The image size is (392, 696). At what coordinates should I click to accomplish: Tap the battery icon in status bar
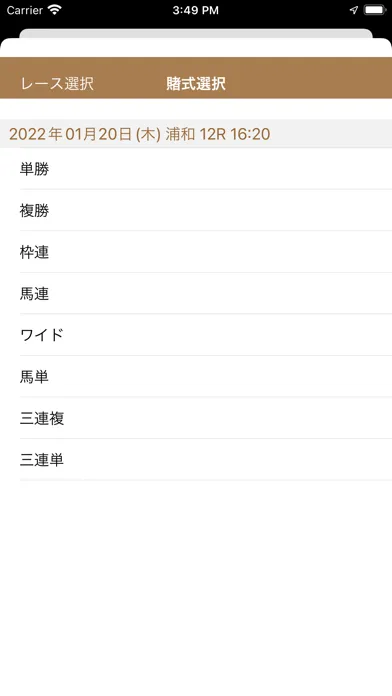click(375, 10)
